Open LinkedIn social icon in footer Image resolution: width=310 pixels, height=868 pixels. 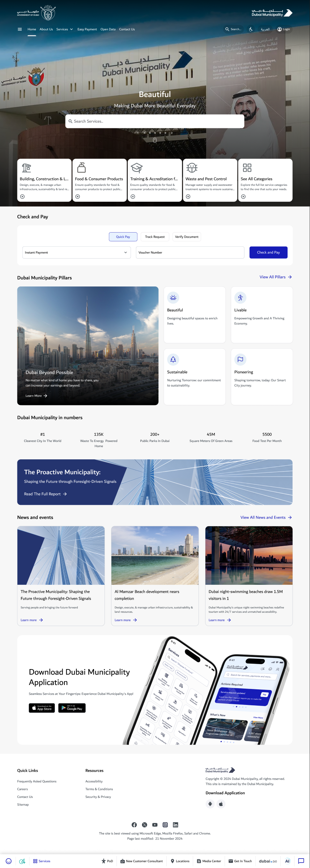175,825
